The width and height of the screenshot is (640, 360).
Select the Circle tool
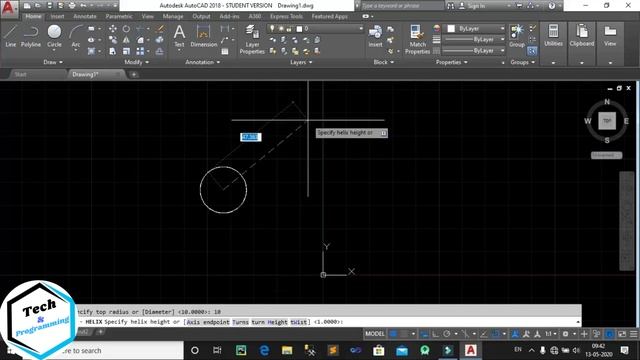pos(54,36)
